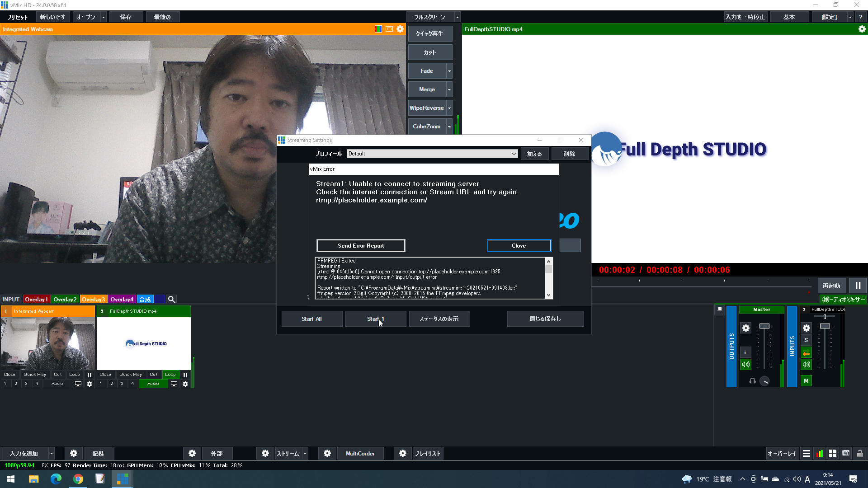868x488 pixels.
Task: Open MultiCorder settings gear
Action: click(327, 453)
